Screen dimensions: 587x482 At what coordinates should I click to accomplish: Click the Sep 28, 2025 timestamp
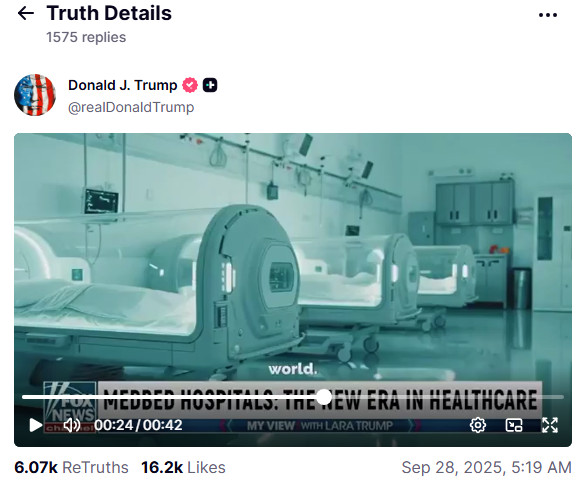(x=487, y=467)
